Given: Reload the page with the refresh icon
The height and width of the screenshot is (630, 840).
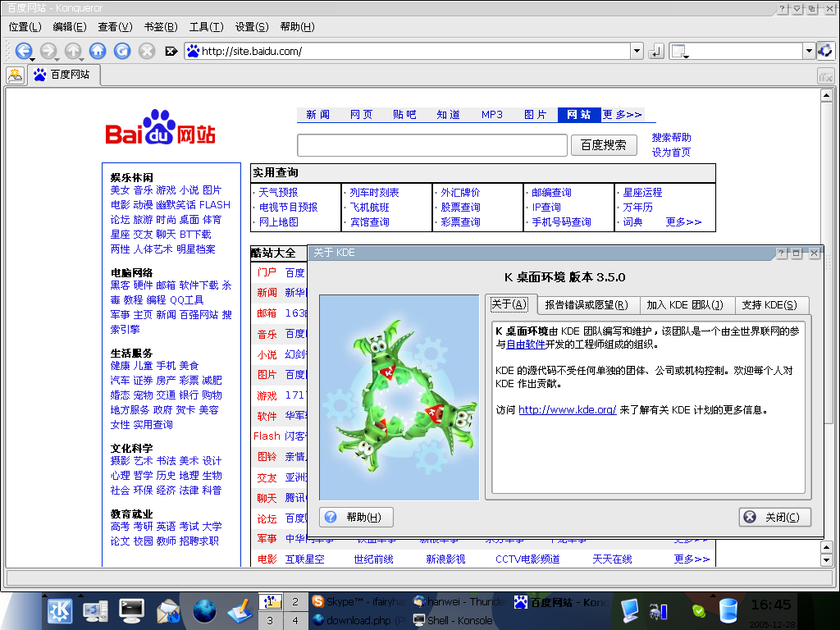Looking at the screenshot, I should tap(122, 51).
